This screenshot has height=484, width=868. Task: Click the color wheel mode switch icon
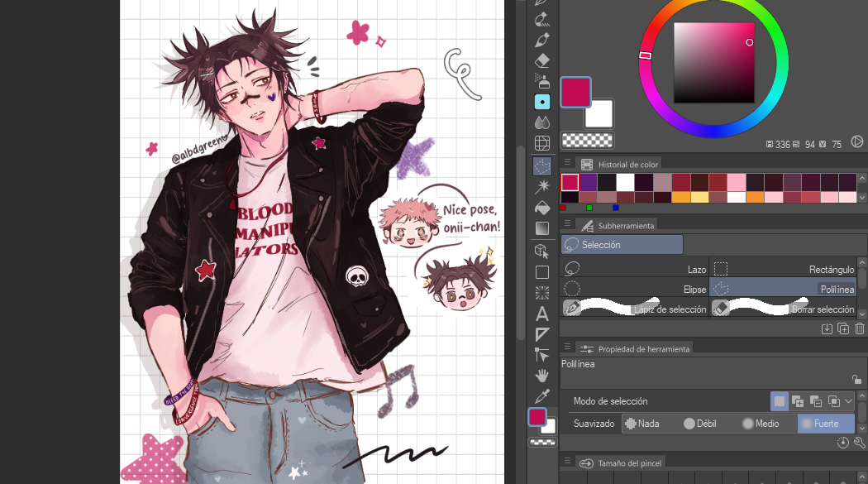[x=857, y=141]
